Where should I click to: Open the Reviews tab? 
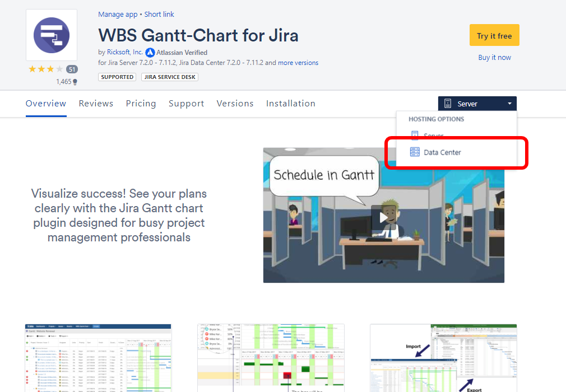[x=96, y=104]
